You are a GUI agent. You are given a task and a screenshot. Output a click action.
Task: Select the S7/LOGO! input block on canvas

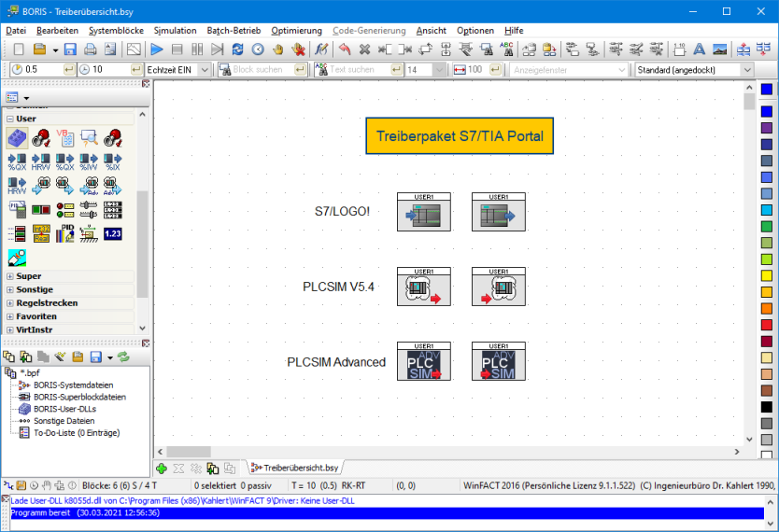[x=424, y=212]
